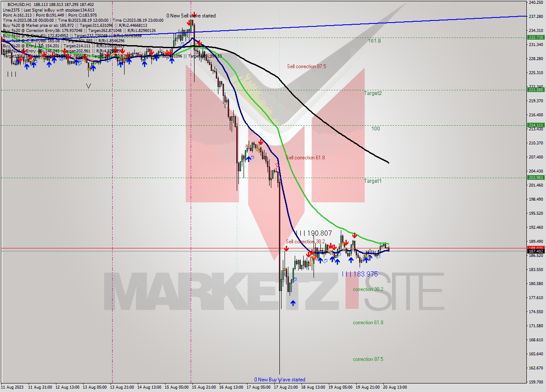Click '12 Aug 13:00' on the time axis

coord(67,387)
